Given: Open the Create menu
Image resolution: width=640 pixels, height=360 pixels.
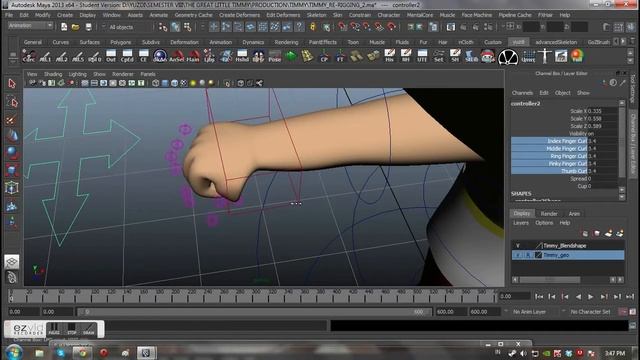Looking at the screenshot, I should click(x=64, y=15).
